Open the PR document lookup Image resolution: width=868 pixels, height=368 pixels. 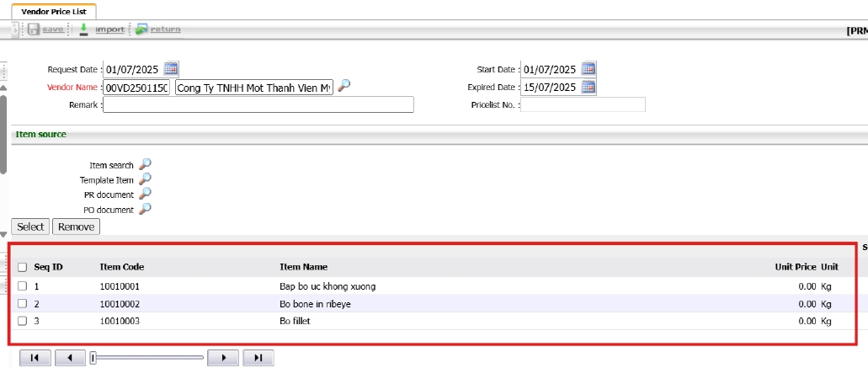point(145,195)
